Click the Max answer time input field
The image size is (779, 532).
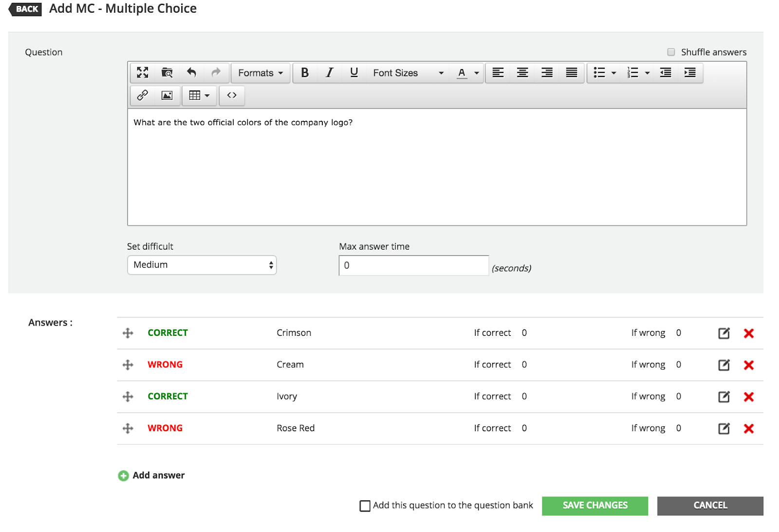click(413, 266)
